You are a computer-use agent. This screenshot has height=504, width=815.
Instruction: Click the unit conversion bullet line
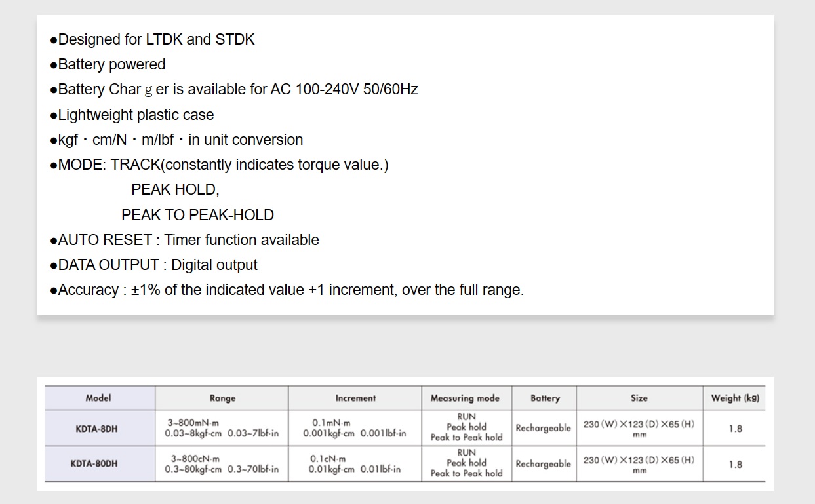tap(176, 140)
